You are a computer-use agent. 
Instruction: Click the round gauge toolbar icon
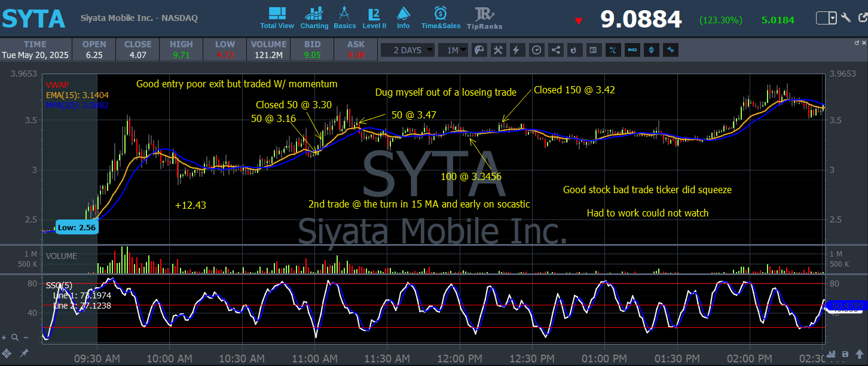(x=536, y=50)
